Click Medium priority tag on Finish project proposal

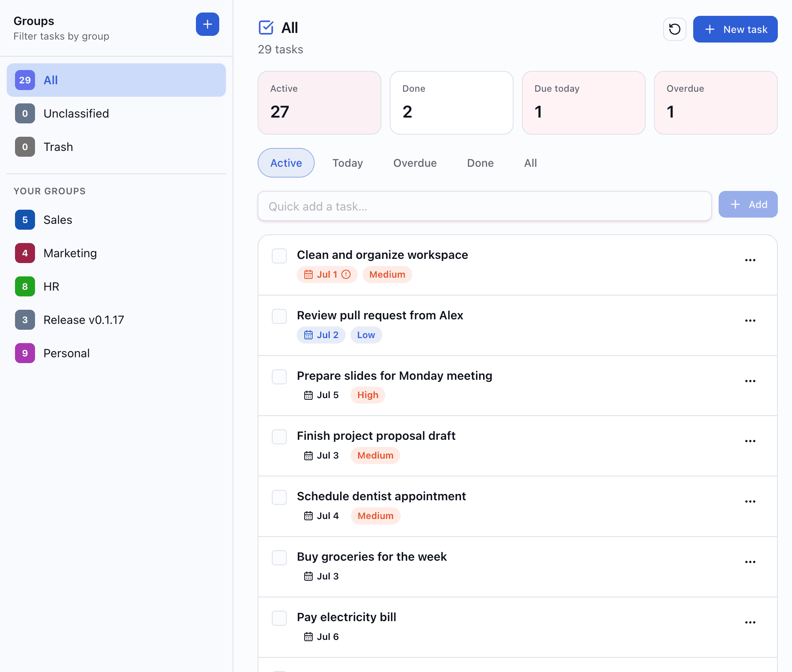[375, 455]
